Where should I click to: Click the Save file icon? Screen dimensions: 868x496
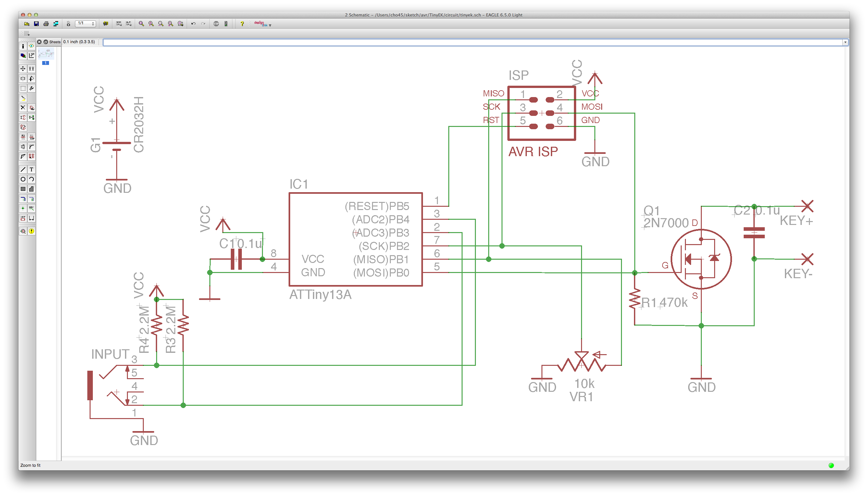click(36, 24)
